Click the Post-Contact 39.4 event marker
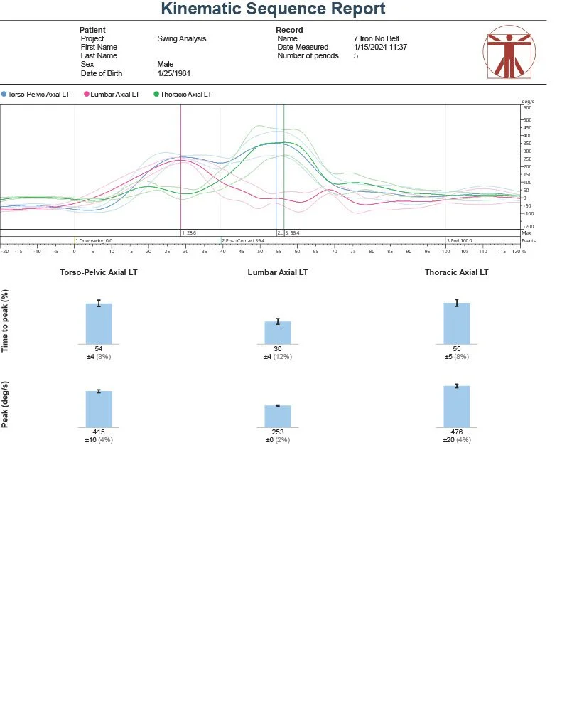Screen dimensions: 562x728 (x=243, y=241)
